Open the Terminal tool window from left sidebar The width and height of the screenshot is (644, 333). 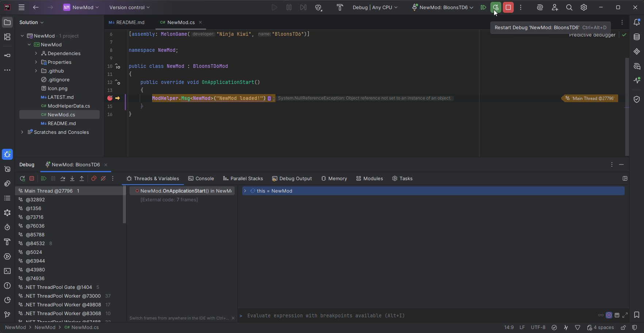click(7, 271)
